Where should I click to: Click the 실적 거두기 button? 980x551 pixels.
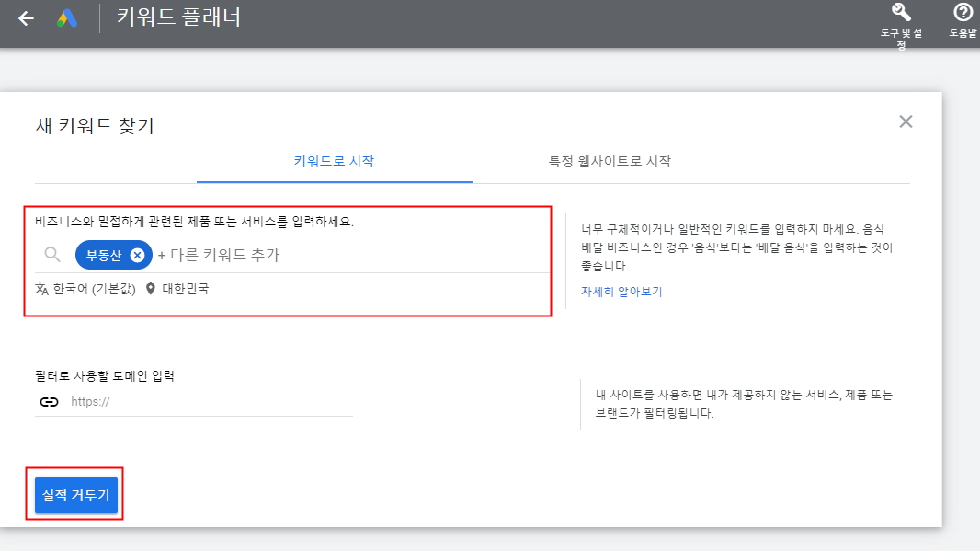[x=74, y=495]
